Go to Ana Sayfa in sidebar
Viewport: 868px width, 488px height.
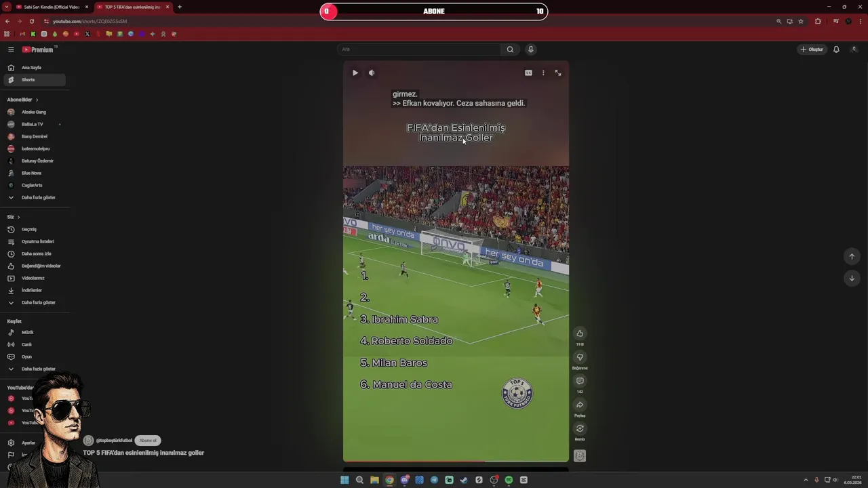pos(34,68)
